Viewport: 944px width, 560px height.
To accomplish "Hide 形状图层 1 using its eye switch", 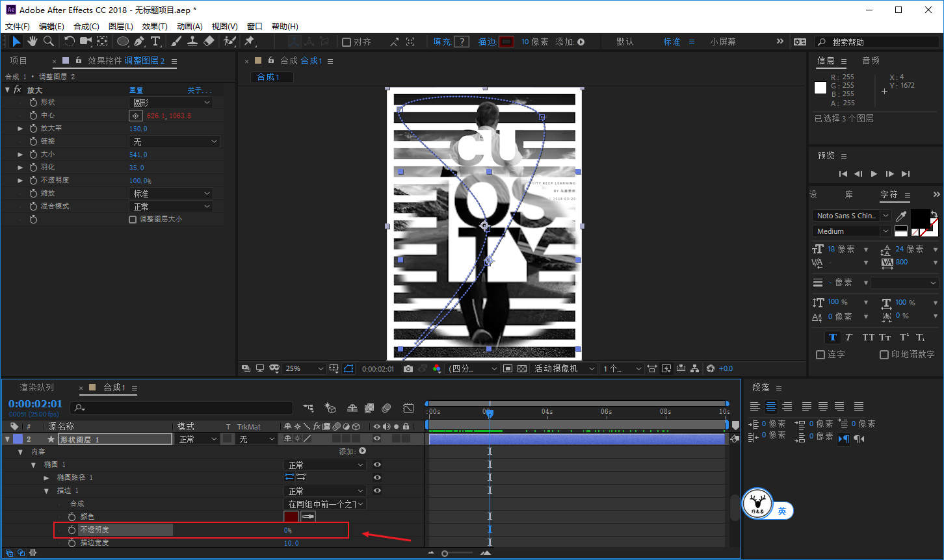I will pyautogui.click(x=377, y=439).
